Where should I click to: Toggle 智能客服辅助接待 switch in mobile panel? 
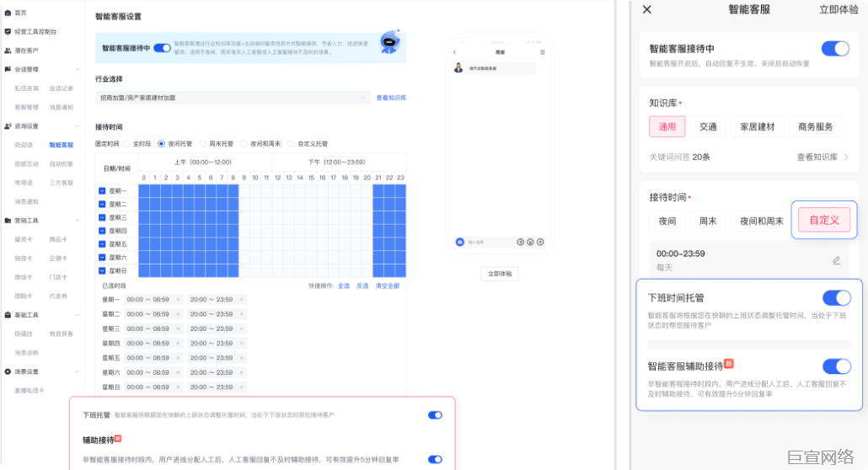pos(837,366)
